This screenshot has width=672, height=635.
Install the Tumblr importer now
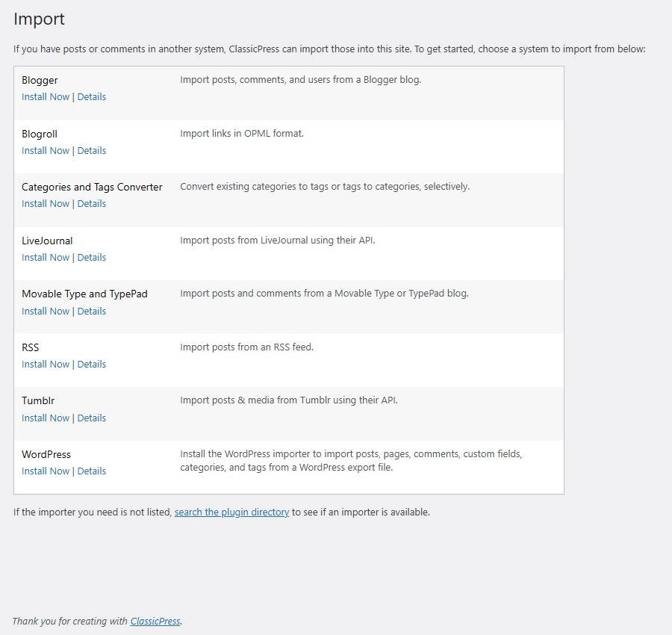[46, 418]
